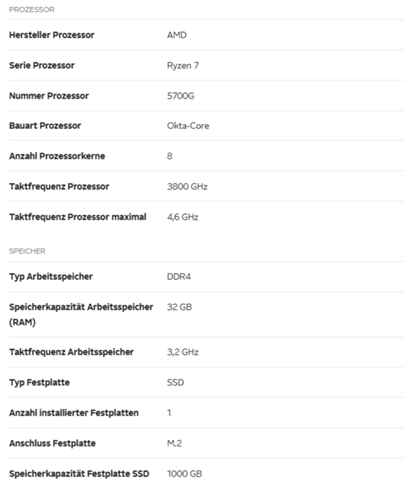
Task: Click the PROZESSOR section heading
Action: pos(32,10)
